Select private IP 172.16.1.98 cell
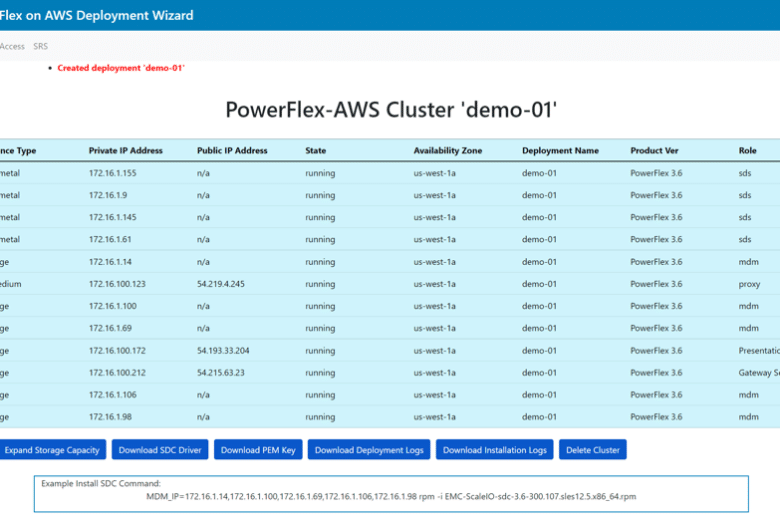The width and height of the screenshot is (780, 516). (110, 416)
